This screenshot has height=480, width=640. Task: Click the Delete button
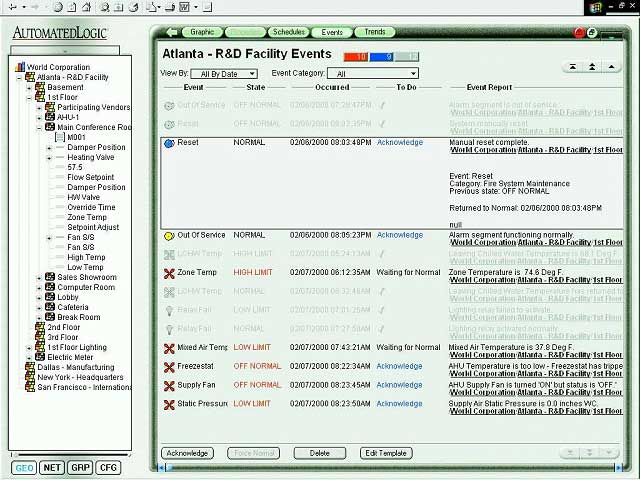320,453
